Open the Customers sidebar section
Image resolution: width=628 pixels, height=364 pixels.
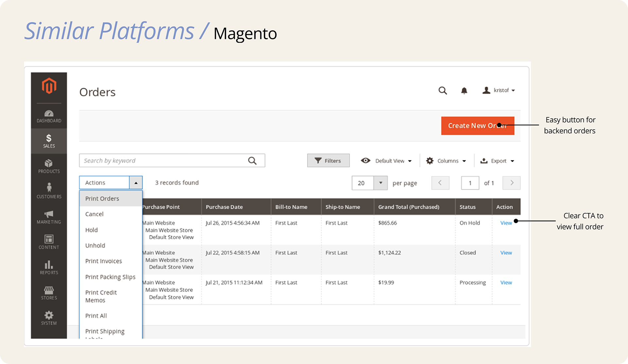(x=49, y=191)
